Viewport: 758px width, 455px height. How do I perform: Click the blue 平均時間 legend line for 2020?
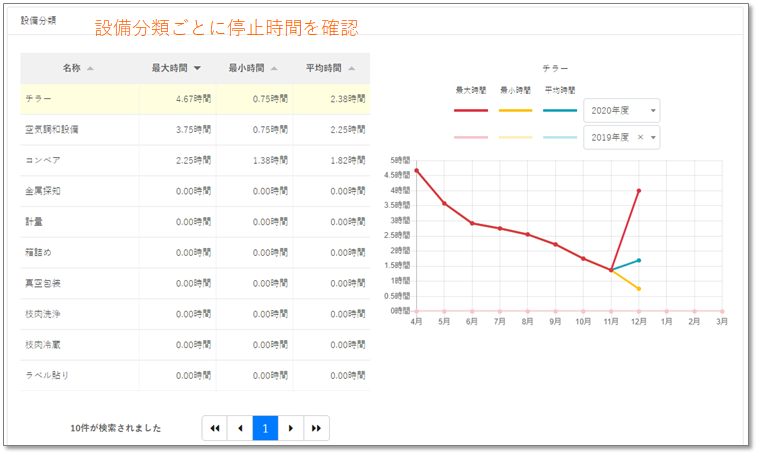point(559,110)
